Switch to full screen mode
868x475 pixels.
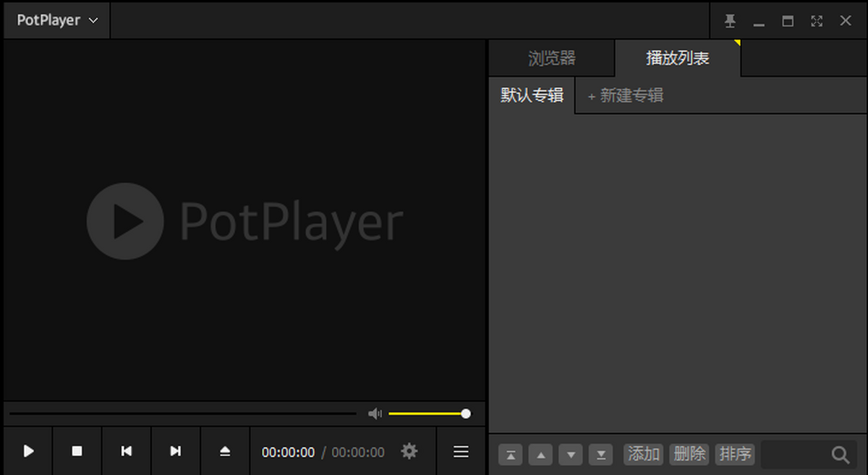(x=817, y=21)
